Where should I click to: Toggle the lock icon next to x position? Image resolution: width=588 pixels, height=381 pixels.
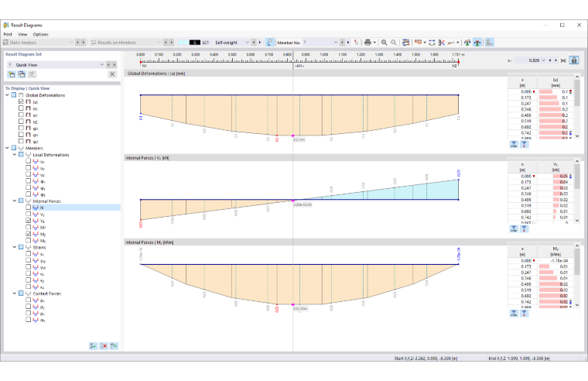click(574, 60)
